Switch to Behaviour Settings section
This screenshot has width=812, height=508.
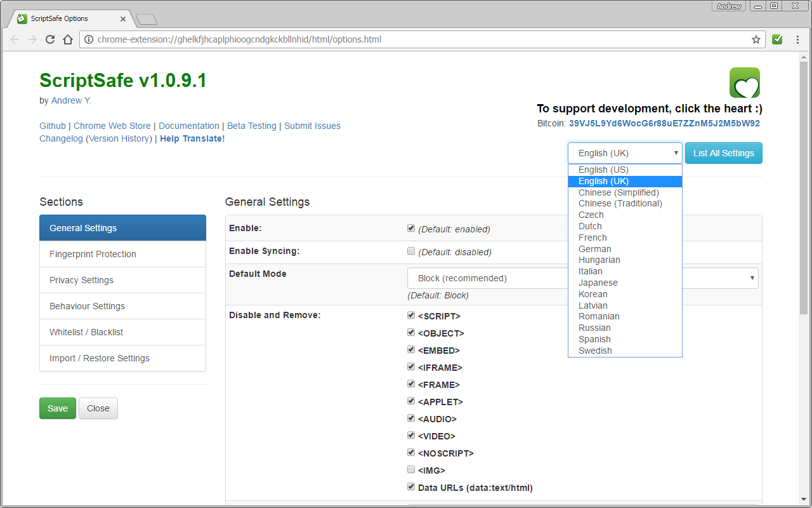pyautogui.click(x=122, y=306)
